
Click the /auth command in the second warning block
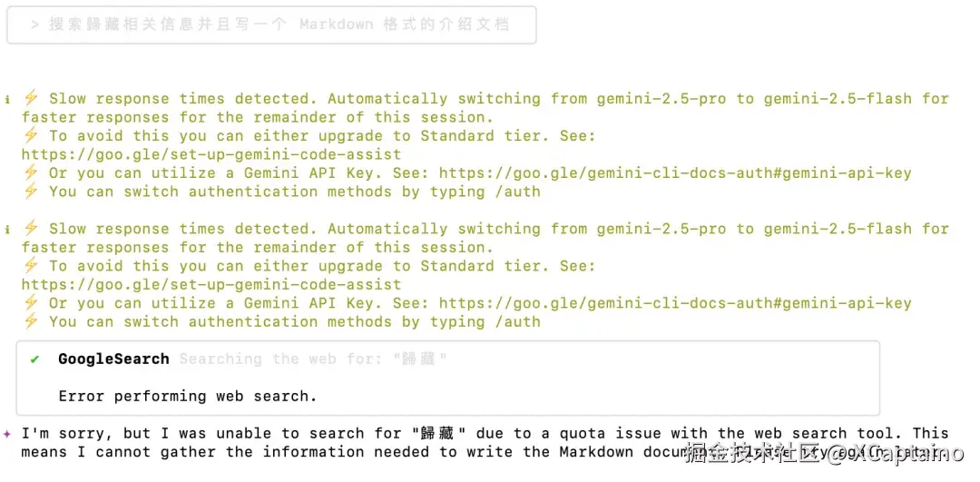tap(517, 321)
